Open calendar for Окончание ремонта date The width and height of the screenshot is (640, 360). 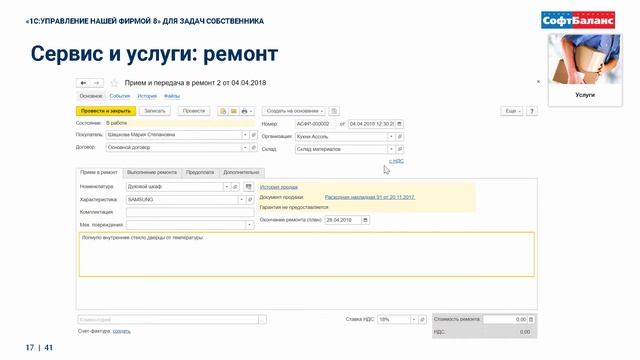point(365,220)
